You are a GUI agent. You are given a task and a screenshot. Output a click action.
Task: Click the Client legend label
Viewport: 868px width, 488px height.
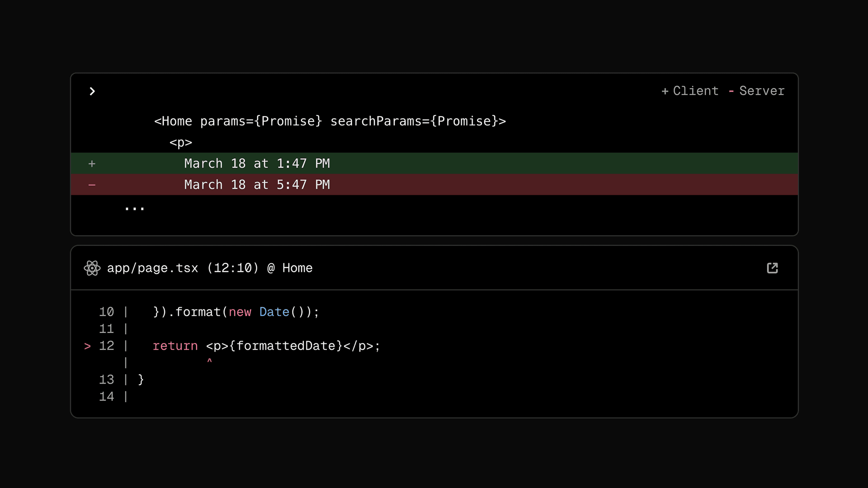695,91
